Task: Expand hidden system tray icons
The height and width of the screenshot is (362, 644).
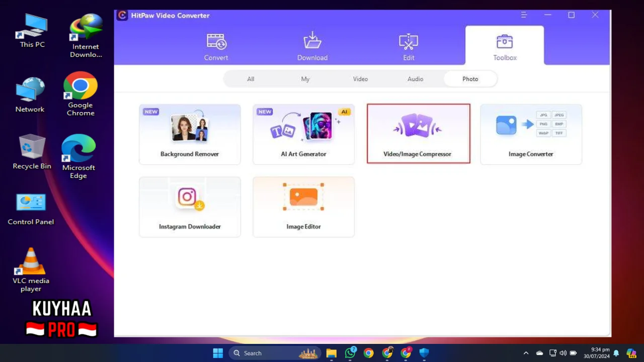Action: point(526,353)
